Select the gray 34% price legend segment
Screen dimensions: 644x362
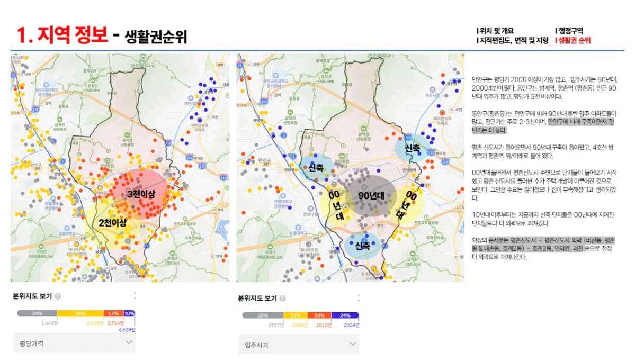(x=37, y=313)
